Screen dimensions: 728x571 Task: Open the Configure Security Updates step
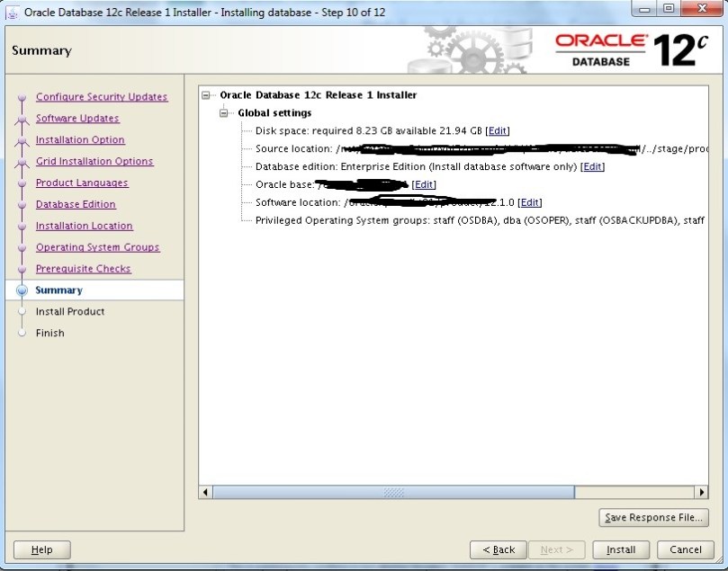pyautogui.click(x=102, y=97)
